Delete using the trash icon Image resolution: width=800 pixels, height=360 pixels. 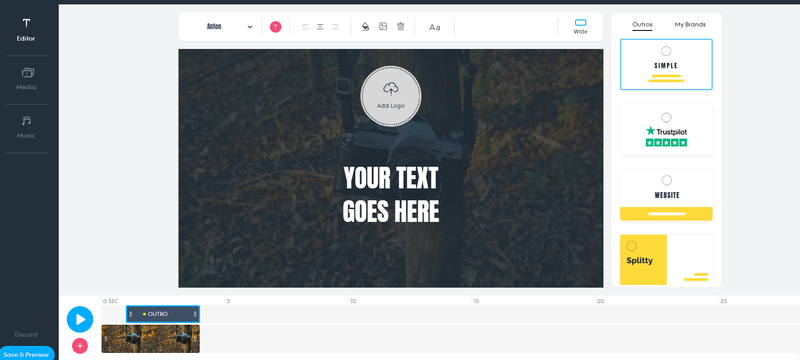tap(401, 27)
